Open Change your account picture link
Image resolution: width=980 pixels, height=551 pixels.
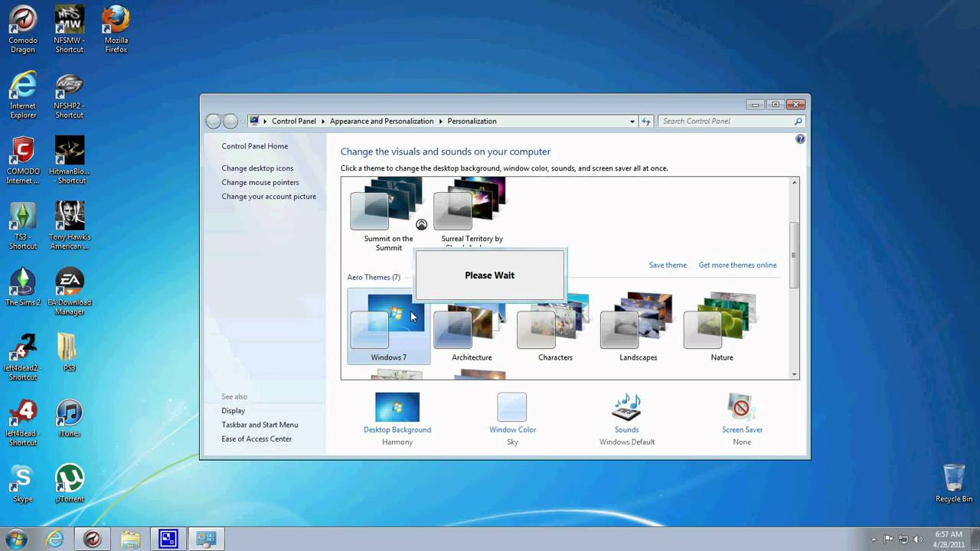269,197
